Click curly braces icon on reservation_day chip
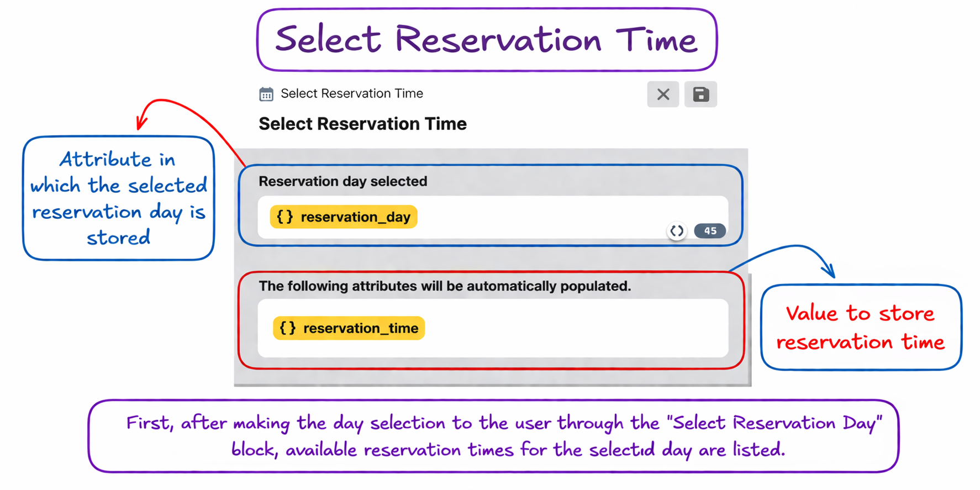 285,217
